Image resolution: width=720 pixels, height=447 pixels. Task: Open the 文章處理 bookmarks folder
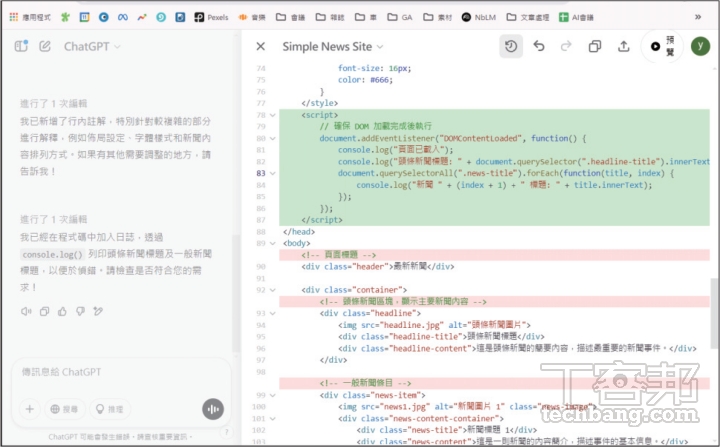[x=528, y=17]
